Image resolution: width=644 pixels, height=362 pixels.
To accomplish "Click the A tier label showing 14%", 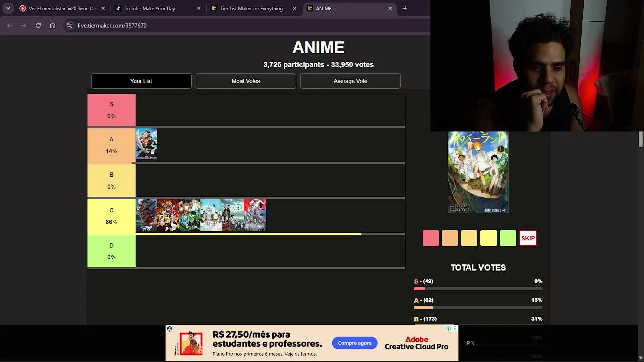I will pyautogui.click(x=112, y=145).
